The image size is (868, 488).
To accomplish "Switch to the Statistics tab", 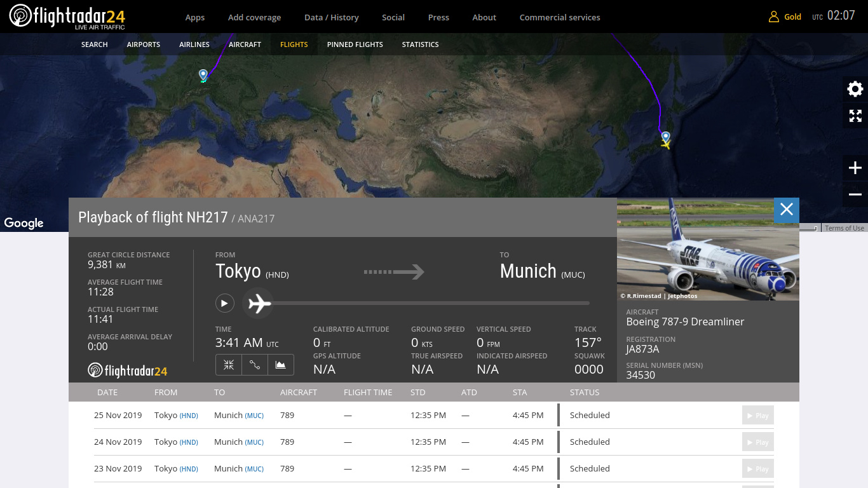I will point(421,44).
